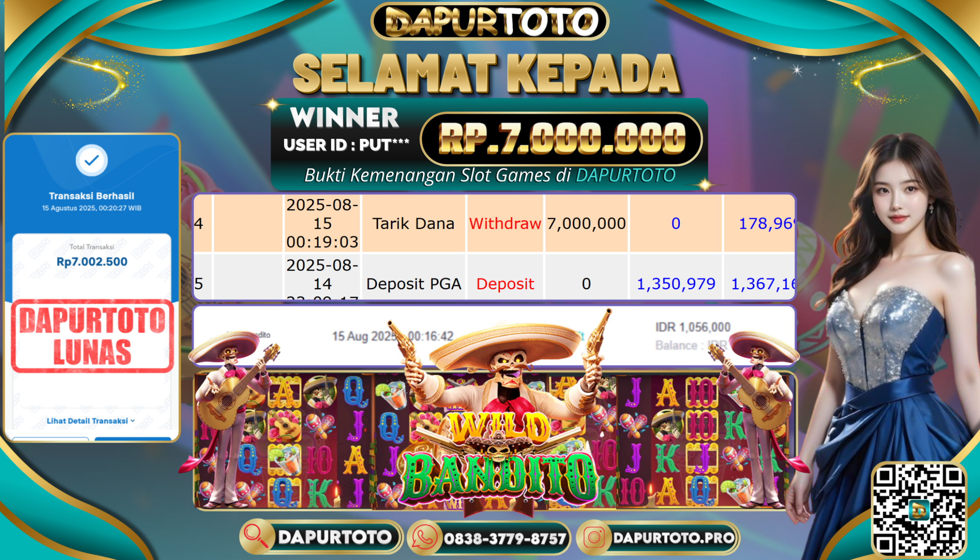Click the Rp7.002.500 total transaction amount
Image resolution: width=980 pixels, height=560 pixels.
(92, 261)
